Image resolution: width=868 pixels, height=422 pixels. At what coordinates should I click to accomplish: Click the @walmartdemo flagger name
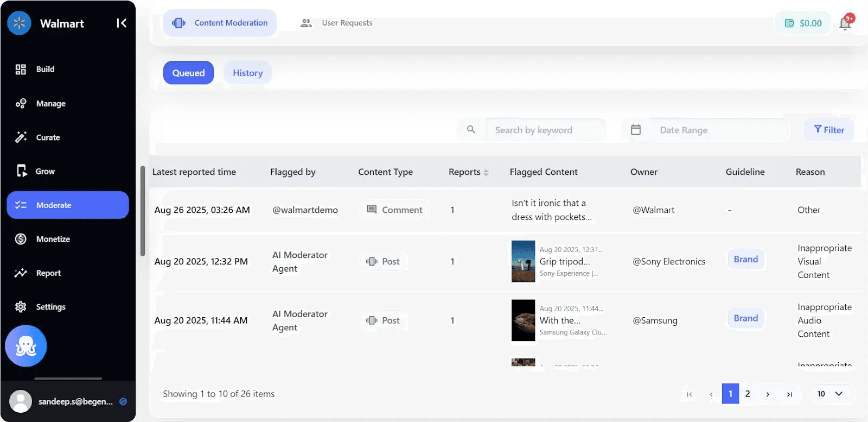305,210
